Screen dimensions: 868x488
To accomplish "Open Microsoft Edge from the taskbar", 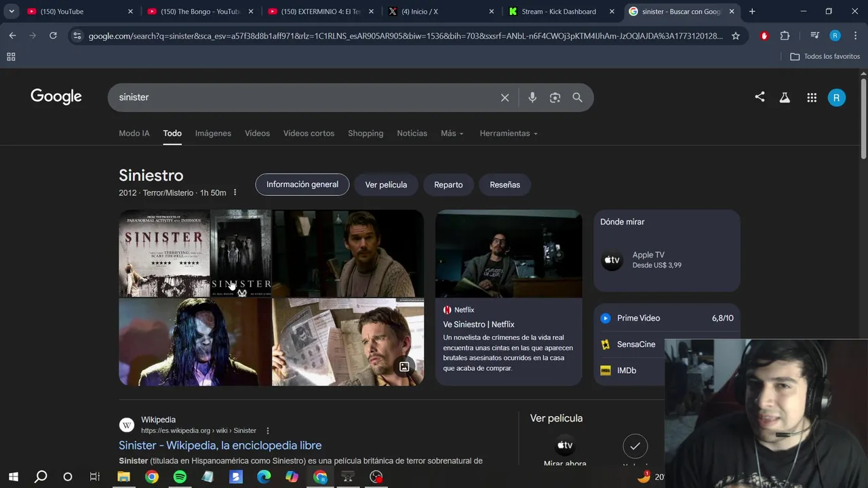I will (x=264, y=477).
